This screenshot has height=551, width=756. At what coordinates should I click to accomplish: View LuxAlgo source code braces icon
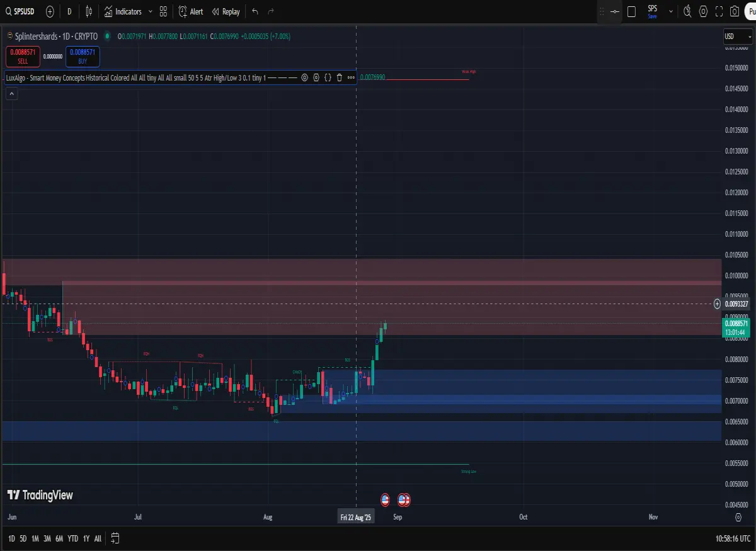pos(328,77)
